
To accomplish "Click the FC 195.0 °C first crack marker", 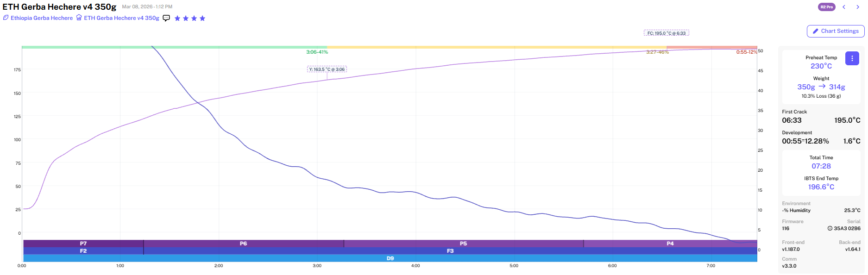I will 666,33.
